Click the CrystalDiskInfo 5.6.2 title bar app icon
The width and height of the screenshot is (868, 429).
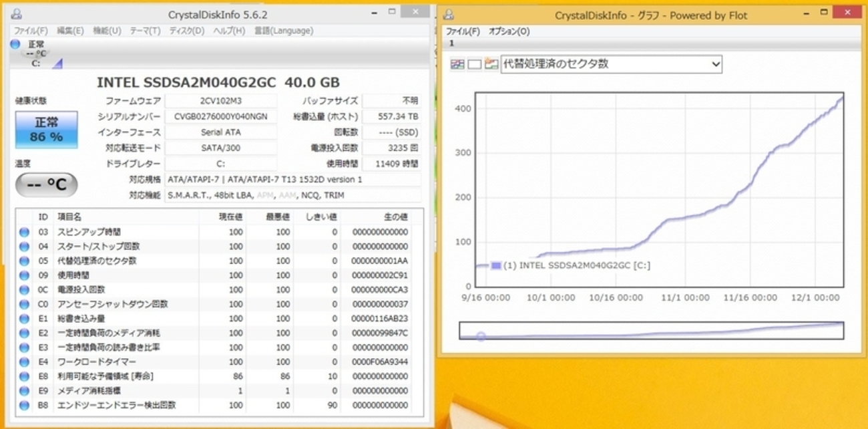[16, 15]
